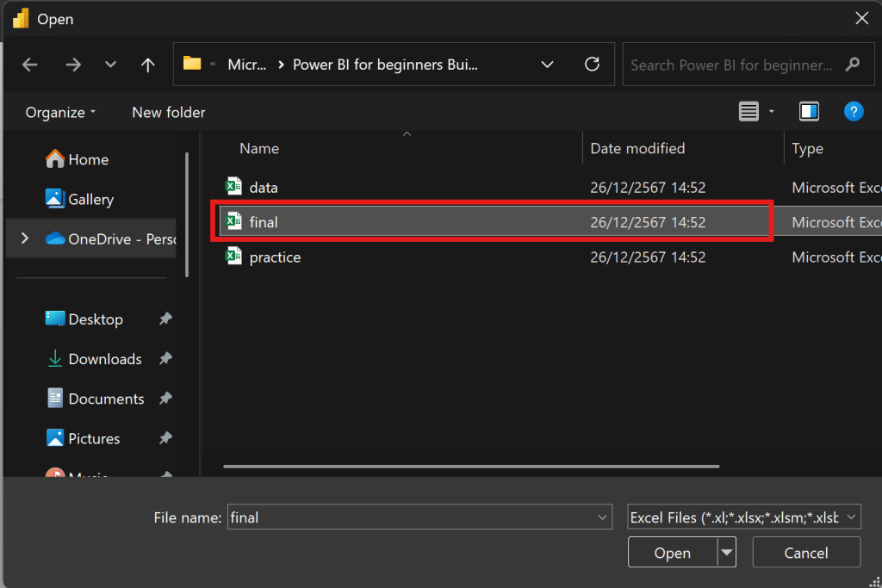Click the Back navigation arrow
Image resolution: width=882 pixels, height=588 pixels.
coord(30,65)
